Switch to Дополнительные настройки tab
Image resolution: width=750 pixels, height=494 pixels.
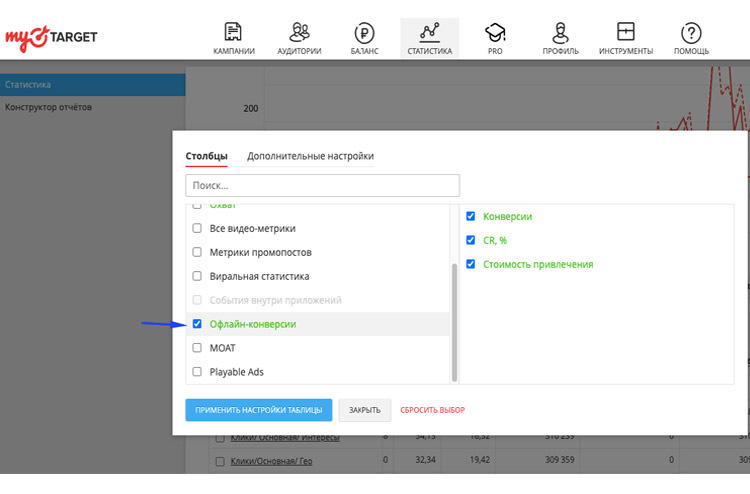(310, 156)
